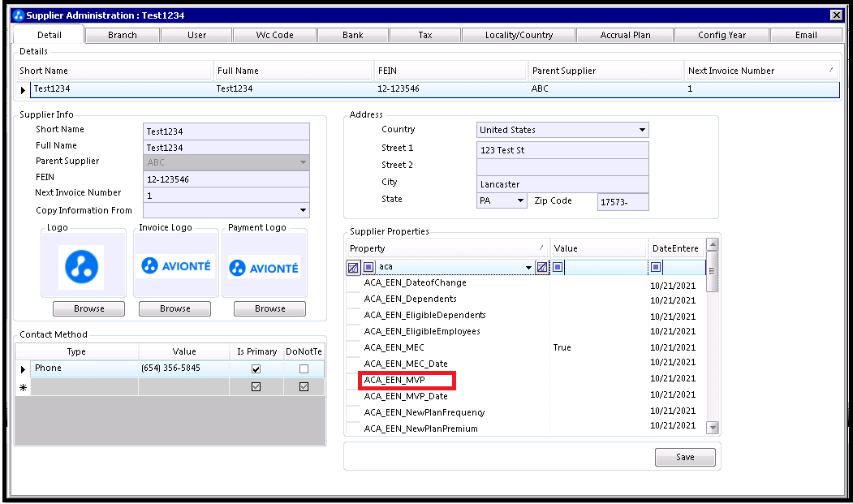Screen dimensions: 853x504
Task: Open filter operator icon for Property column
Action: click(x=368, y=267)
